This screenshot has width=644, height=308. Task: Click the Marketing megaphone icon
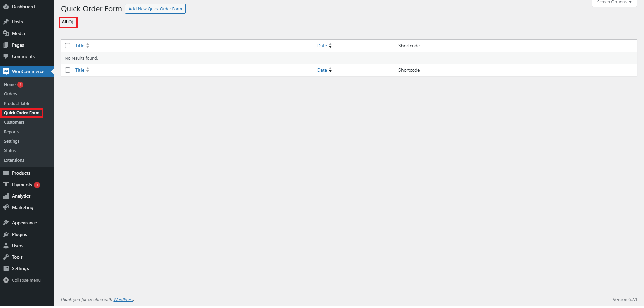(6, 207)
